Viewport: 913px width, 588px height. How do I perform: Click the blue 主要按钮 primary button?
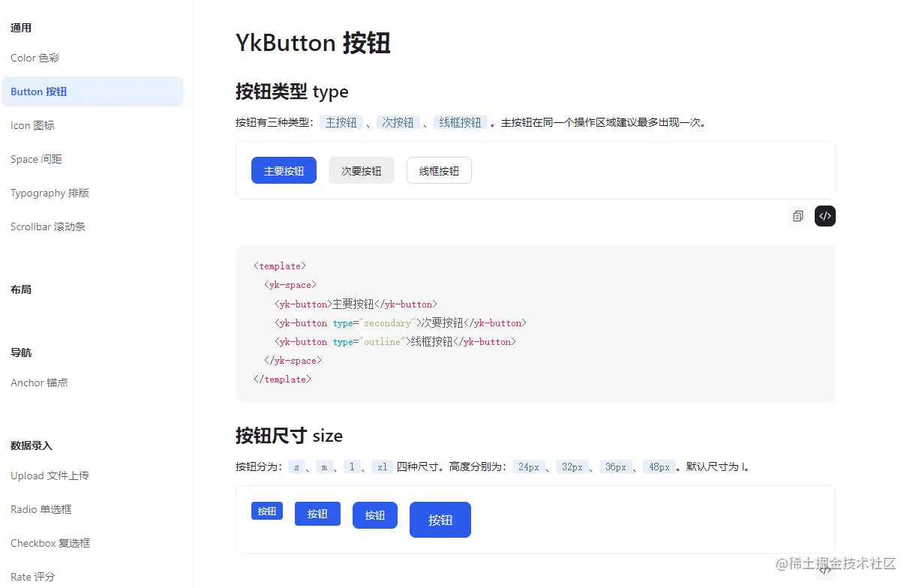pos(284,170)
